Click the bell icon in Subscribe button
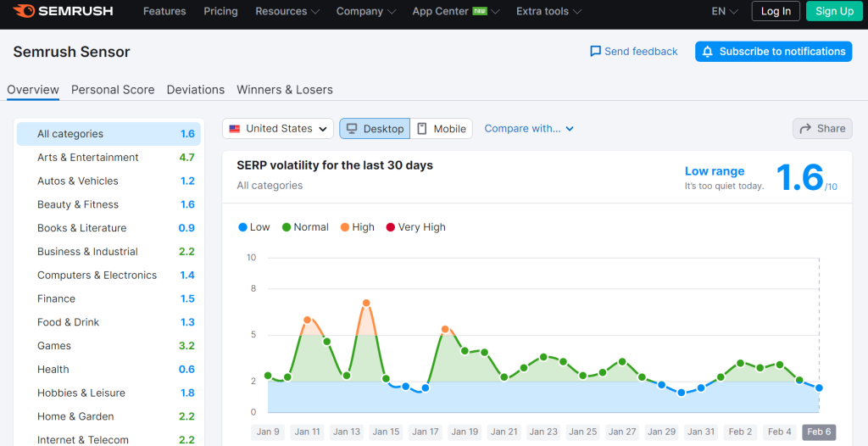Image resolution: width=868 pixels, height=446 pixels. (x=707, y=52)
